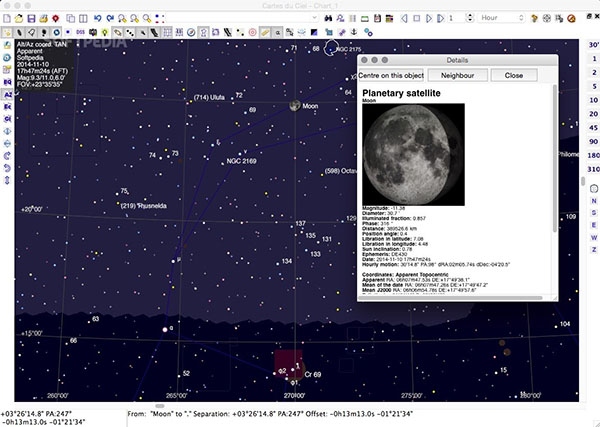Click the (714) Ulula asteroid label
The width and height of the screenshot is (600, 427).
click(x=209, y=97)
